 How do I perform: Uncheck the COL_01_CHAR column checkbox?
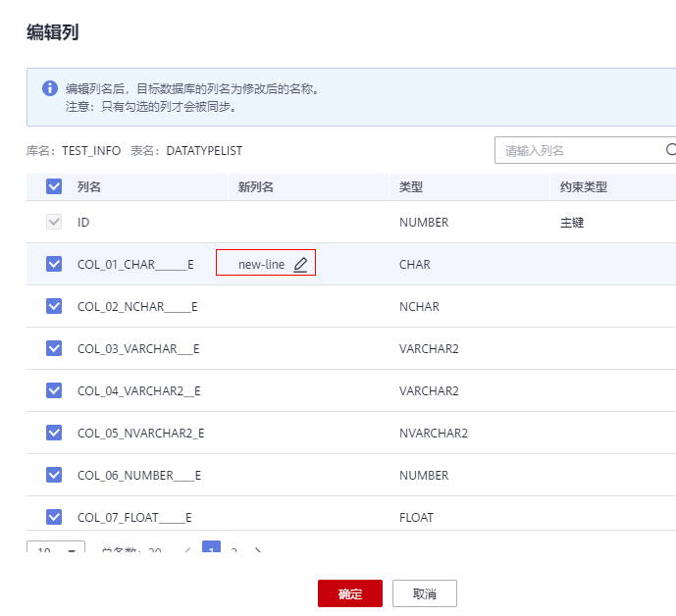pyautogui.click(x=54, y=264)
